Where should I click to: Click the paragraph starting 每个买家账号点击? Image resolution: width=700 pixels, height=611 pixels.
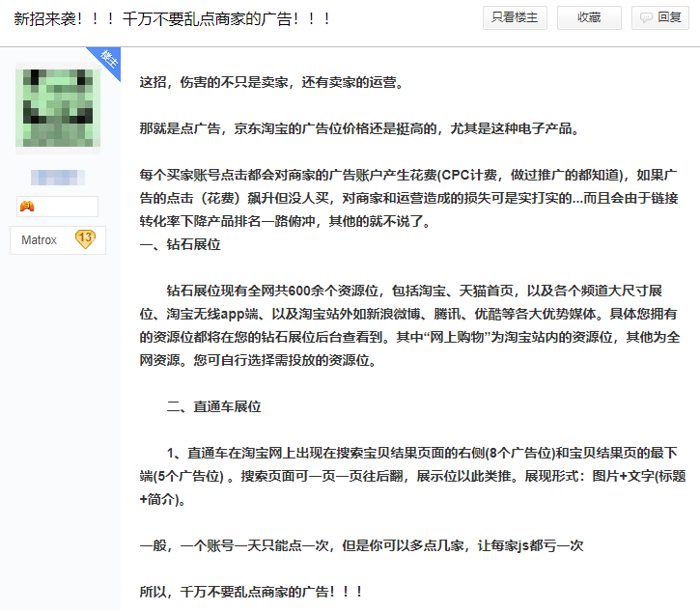[409, 198]
